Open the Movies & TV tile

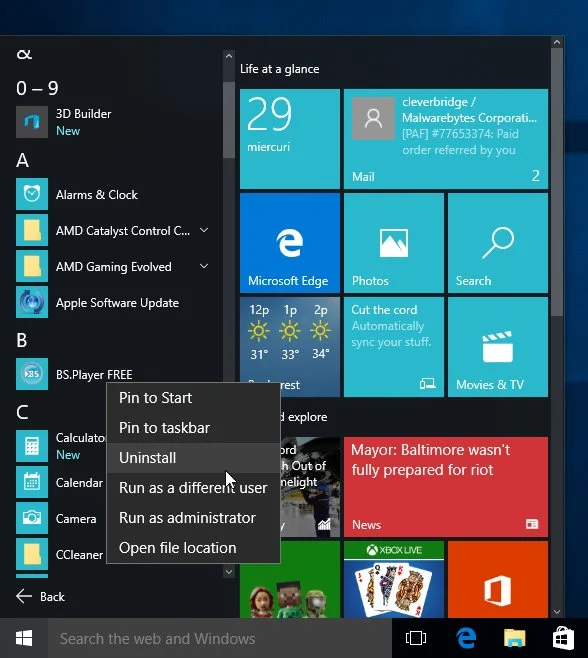[x=498, y=347]
